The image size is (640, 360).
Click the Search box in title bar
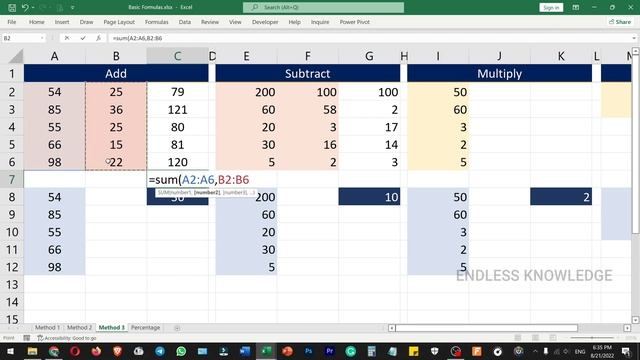323,7
